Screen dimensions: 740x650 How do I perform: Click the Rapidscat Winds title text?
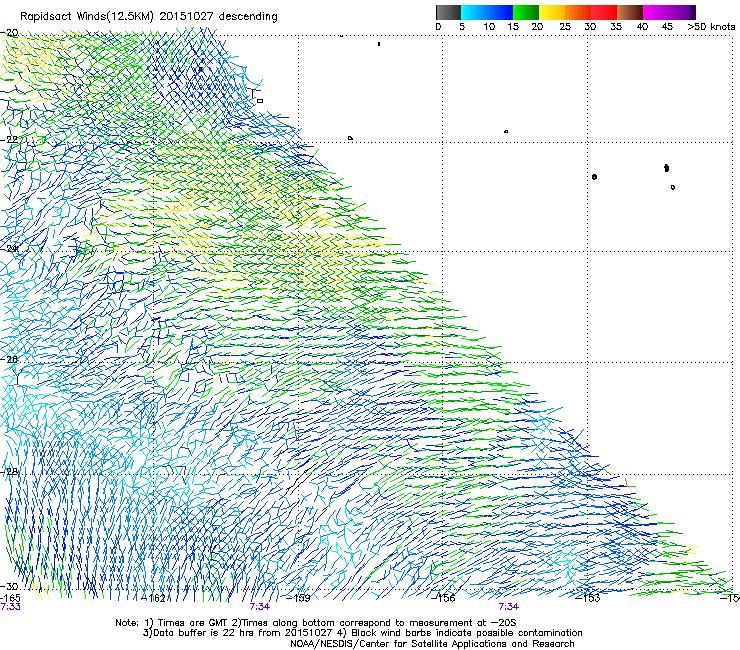pyautogui.click(x=149, y=17)
